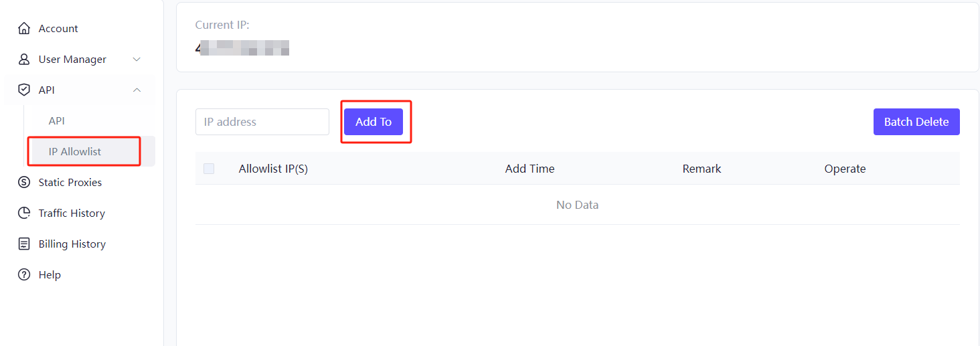
Task: Click the Billing History document icon
Action: [x=24, y=244]
